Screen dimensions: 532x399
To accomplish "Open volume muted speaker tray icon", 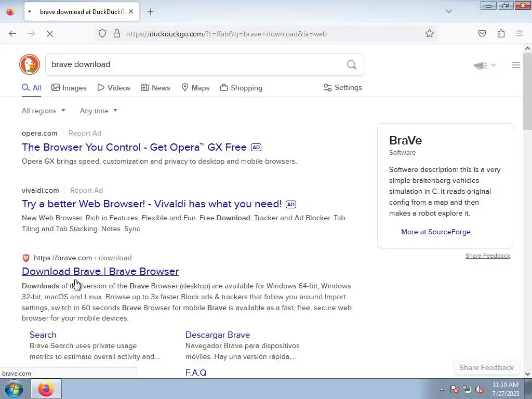I will click(x=480, y=389).
